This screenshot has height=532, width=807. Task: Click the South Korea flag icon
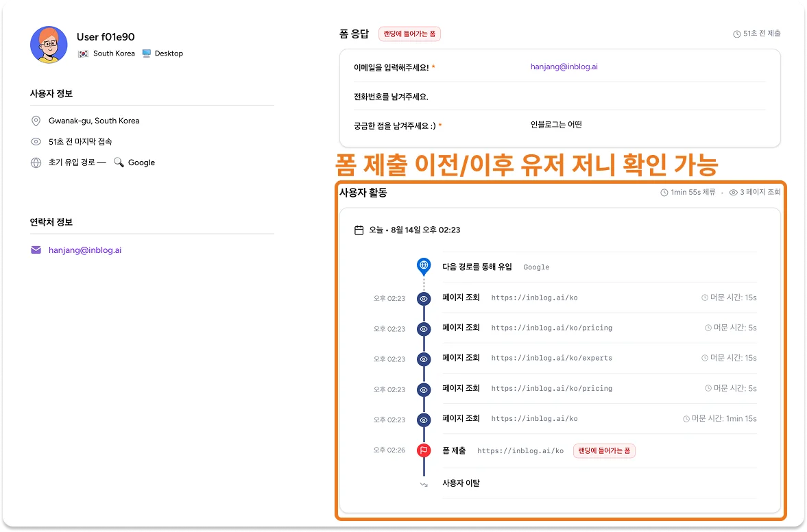pos(83,53)
